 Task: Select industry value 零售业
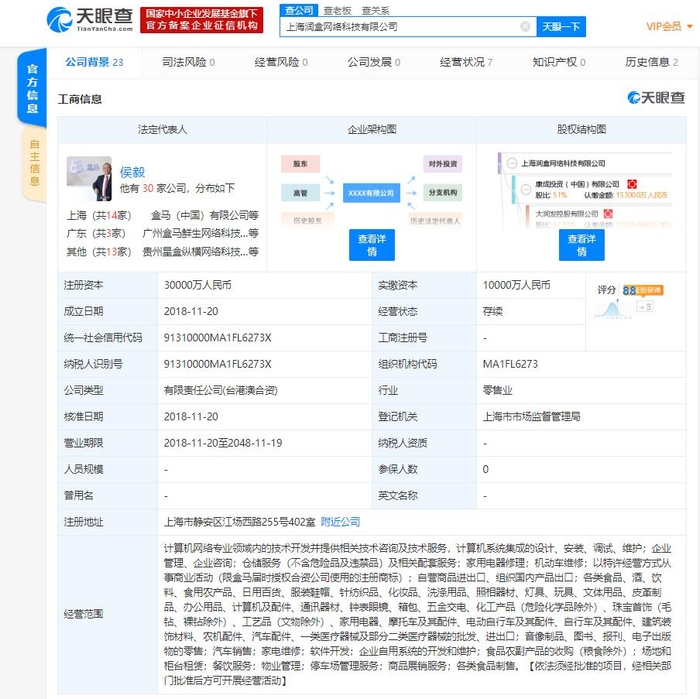click(x=497, y=391)
